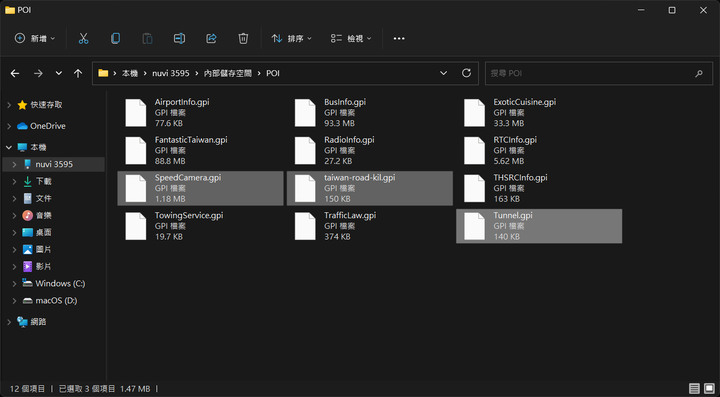The height and width of the screenshot is (397, 720).
Task: Select 音樂 in navigation pane
Action: (44, 215)
